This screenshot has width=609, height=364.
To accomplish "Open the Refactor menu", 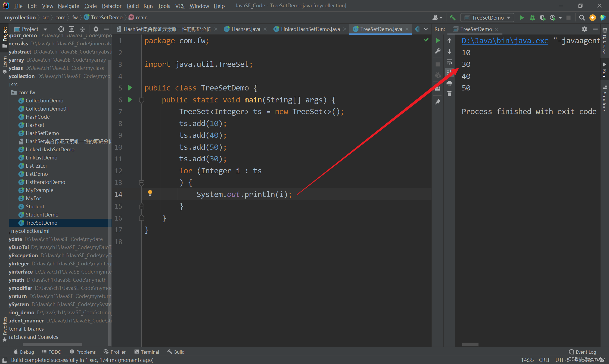I will point(111,6).
